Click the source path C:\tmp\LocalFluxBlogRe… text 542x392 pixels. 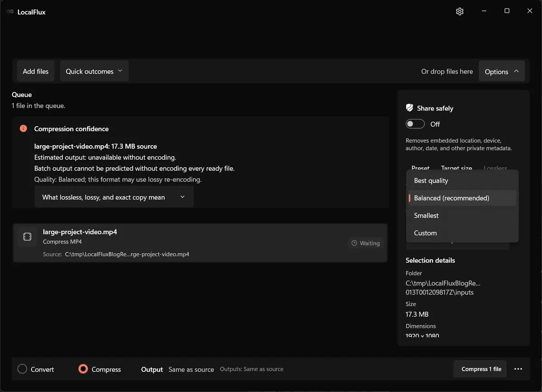(x=127, y=254)
